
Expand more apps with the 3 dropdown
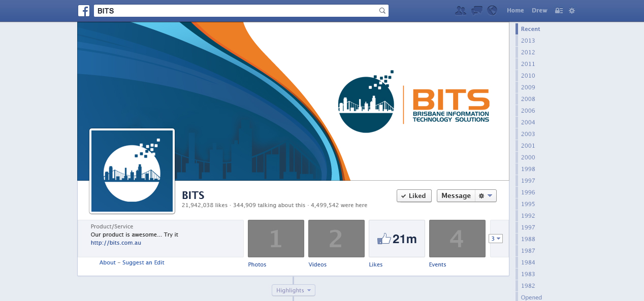point(495,239)
